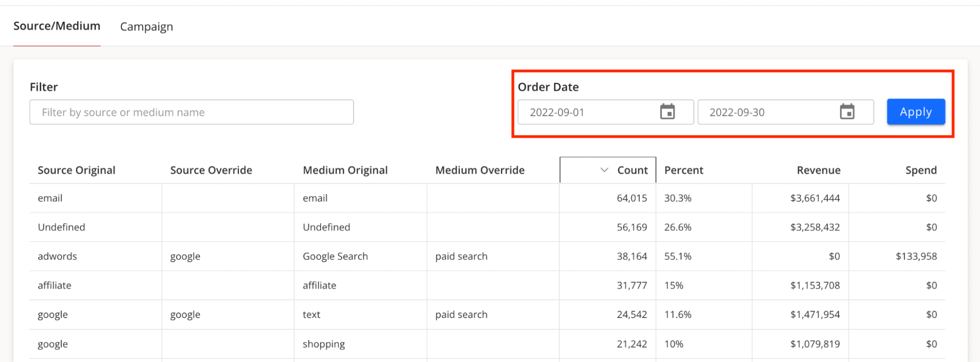Open the end date calendar picker icon

point(847,112)
